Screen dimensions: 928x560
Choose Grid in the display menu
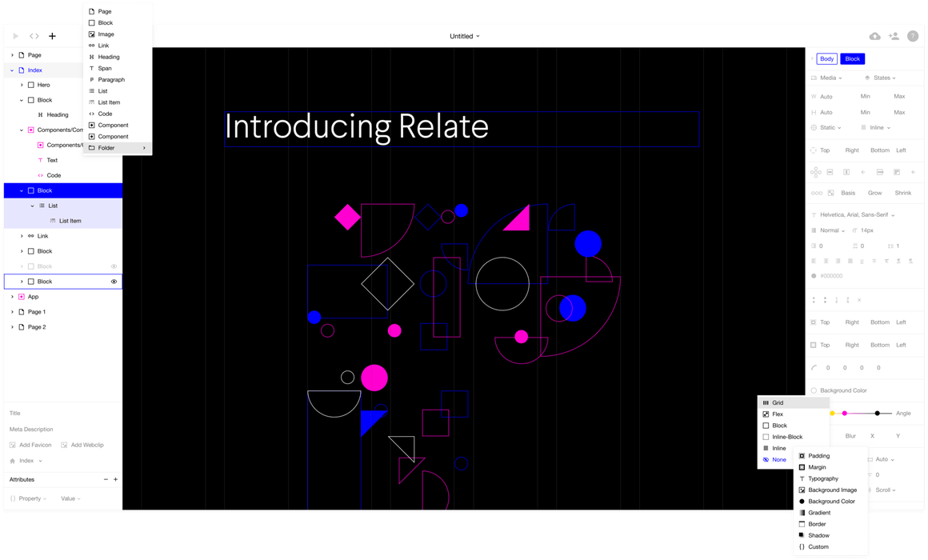pyautogui.click(x=793, y=402)
